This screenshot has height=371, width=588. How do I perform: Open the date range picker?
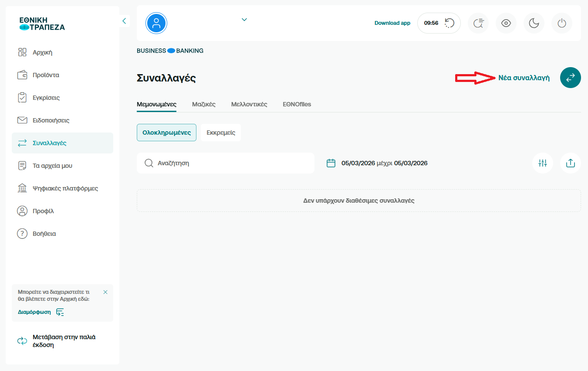pyautogui.click(x=377, y=163)
